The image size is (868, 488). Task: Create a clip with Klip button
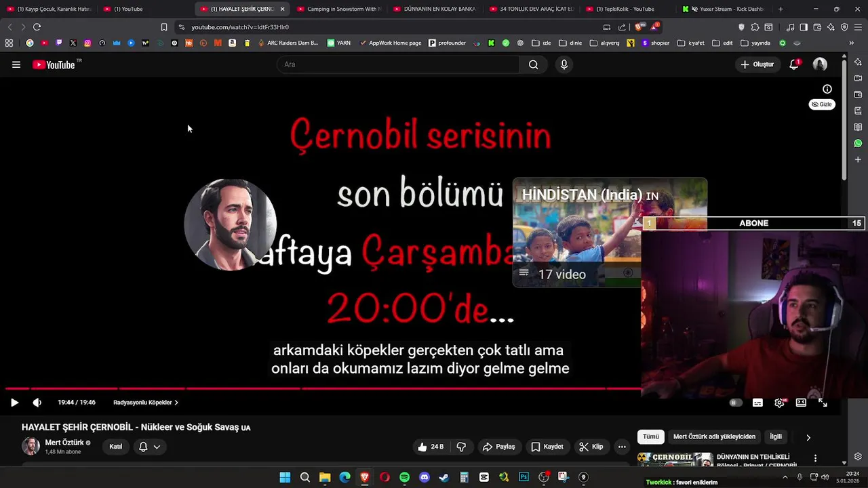591,447
